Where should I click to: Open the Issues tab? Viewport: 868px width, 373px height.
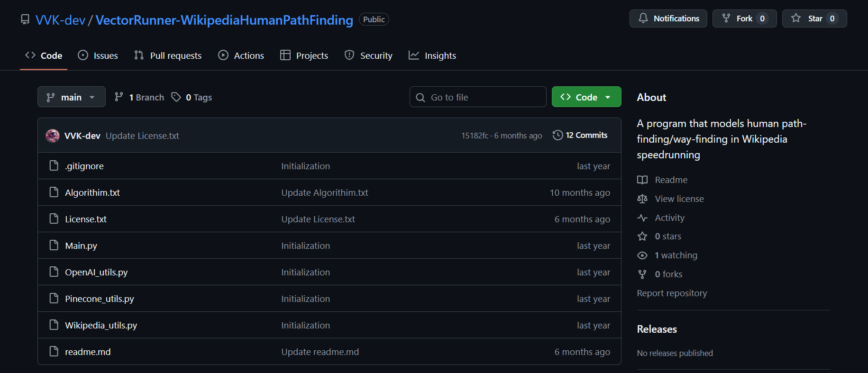[x=98, y=55]
